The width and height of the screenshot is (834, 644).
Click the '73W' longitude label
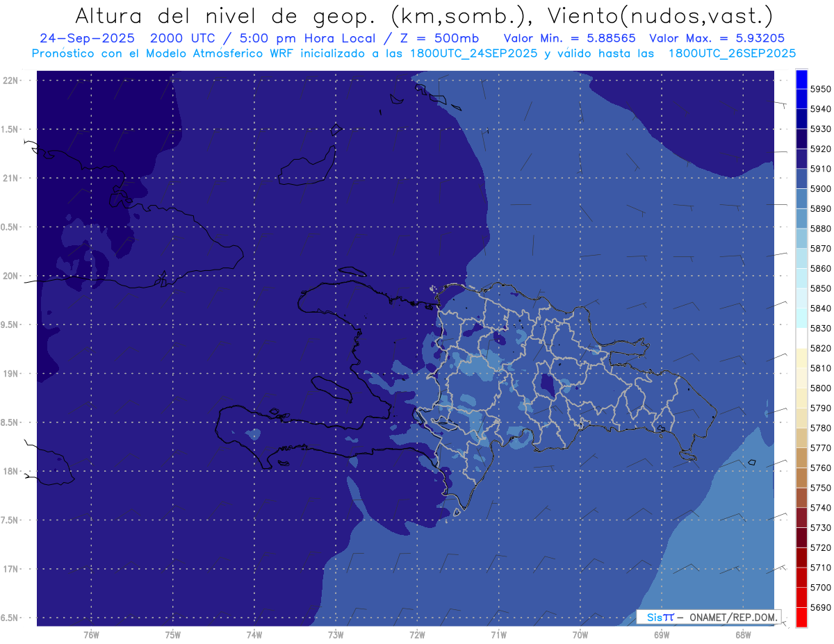336,635
